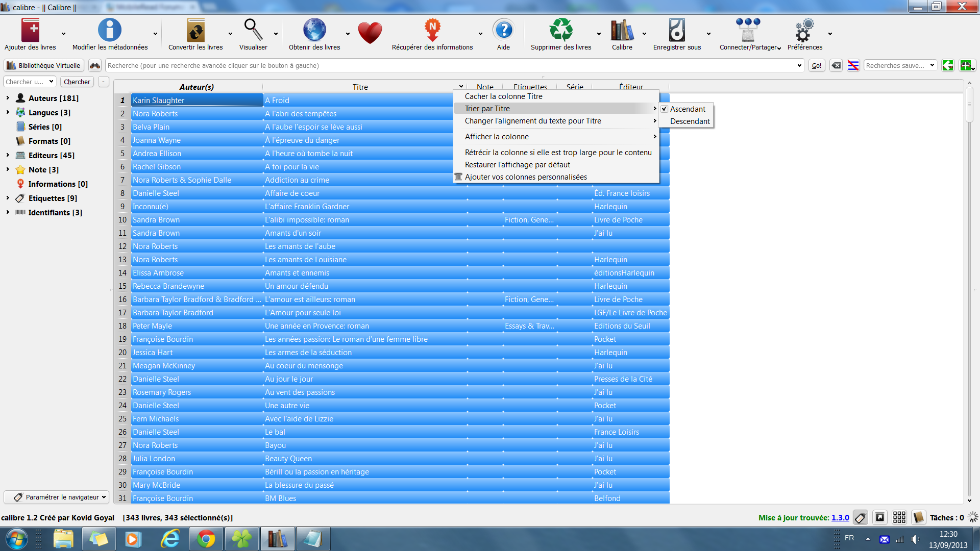Screen dimensions: 980x551
Task: Click the Obtenir des livres globe icon
Action: tap(314, 30)
